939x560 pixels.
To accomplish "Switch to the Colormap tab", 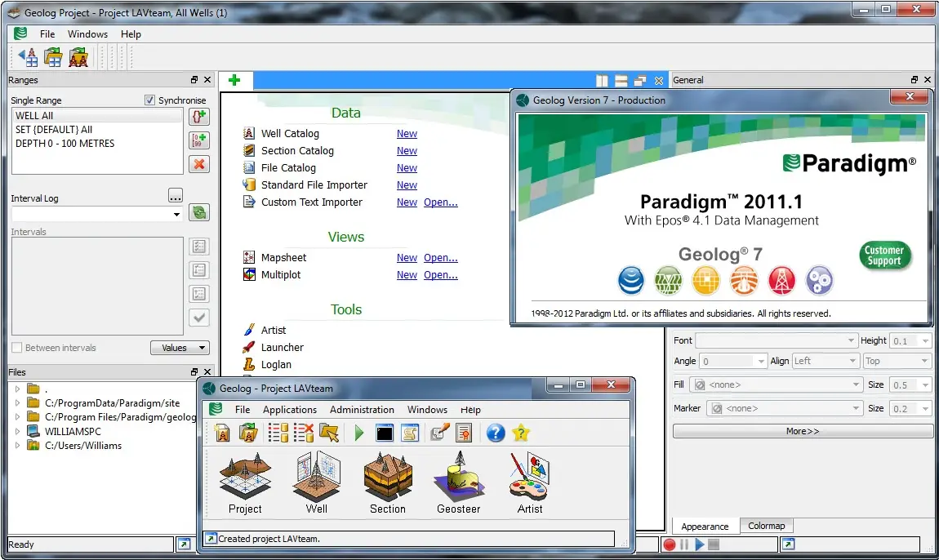I will point(766,526).
